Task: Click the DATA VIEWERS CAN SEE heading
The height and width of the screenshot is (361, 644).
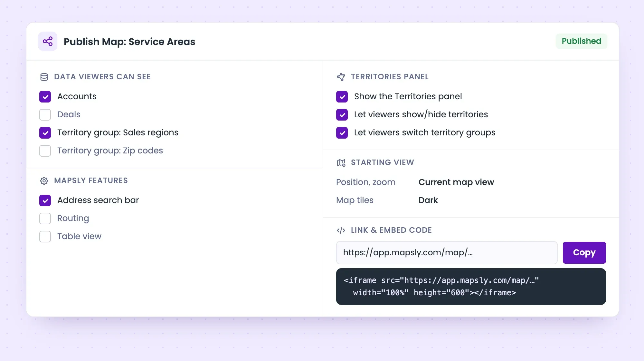Action: pyautogui.click(x=102, y=77)
